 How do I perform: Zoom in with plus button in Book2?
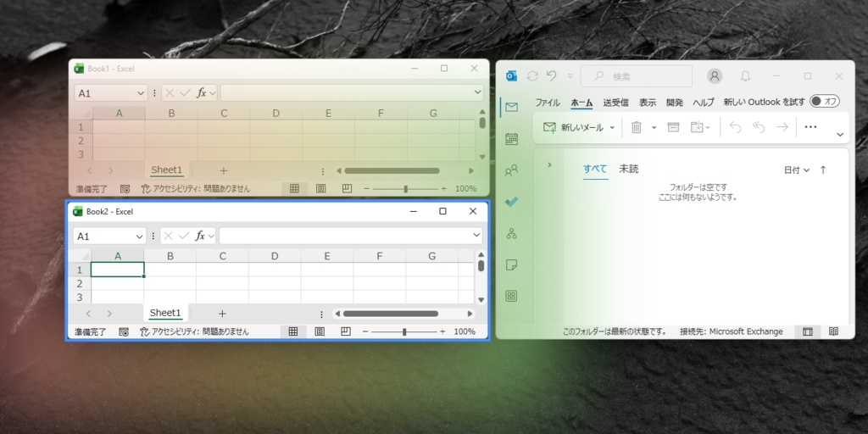(442, 331)
